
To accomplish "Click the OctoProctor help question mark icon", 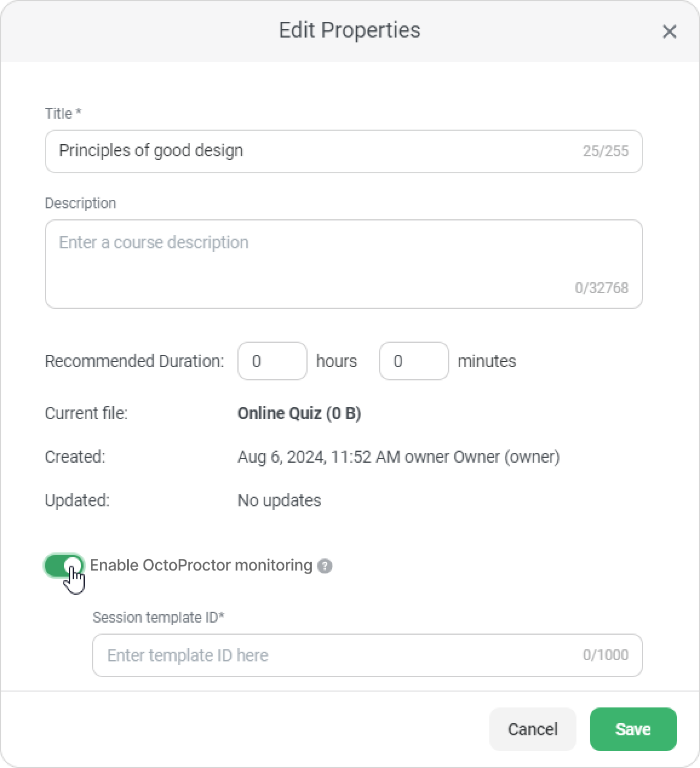I will [325, 566].
